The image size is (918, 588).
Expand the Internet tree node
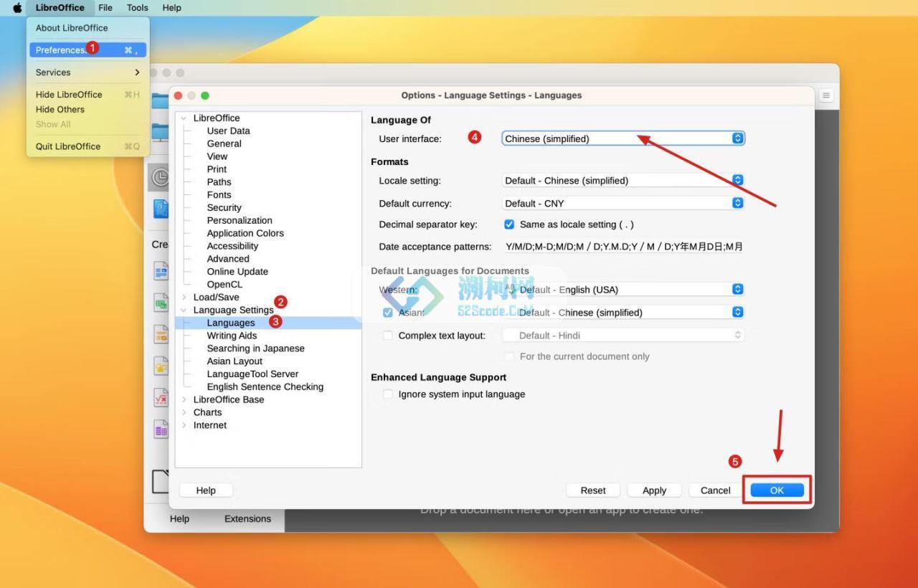pyautogui.click(x=184, y=426)
